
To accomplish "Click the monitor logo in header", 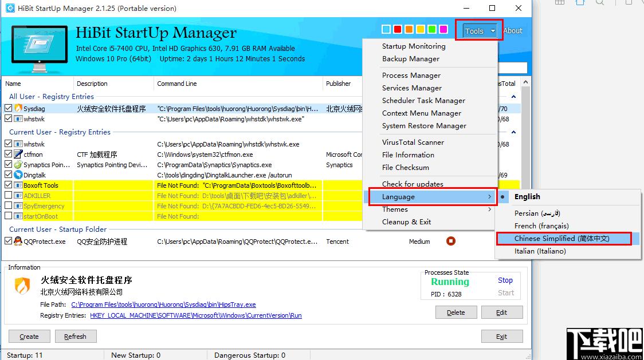I will (x=39, y=49).
